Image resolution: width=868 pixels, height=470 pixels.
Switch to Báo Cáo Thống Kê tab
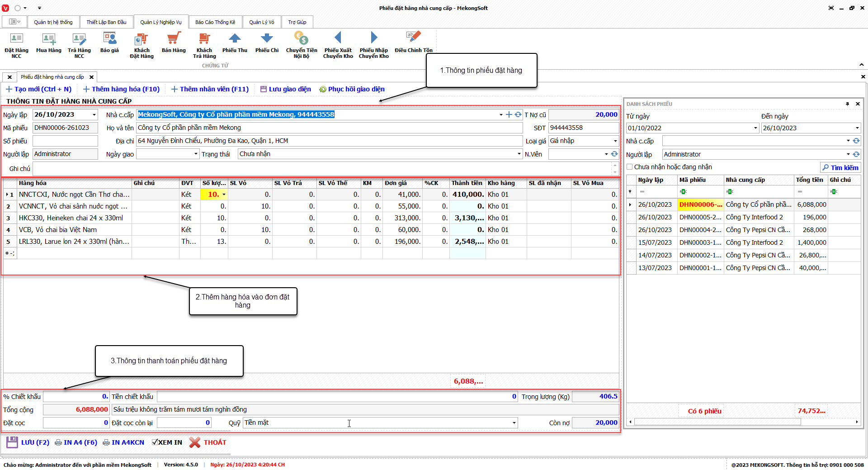[215, 22]
